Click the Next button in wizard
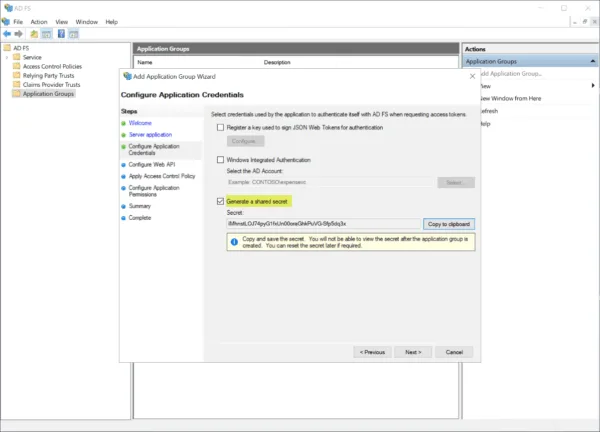The height and width of the screenshot is (432, 600). [413, 352]
